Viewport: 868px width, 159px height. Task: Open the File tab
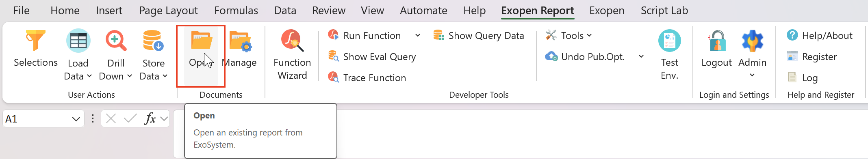pos(21,11)
